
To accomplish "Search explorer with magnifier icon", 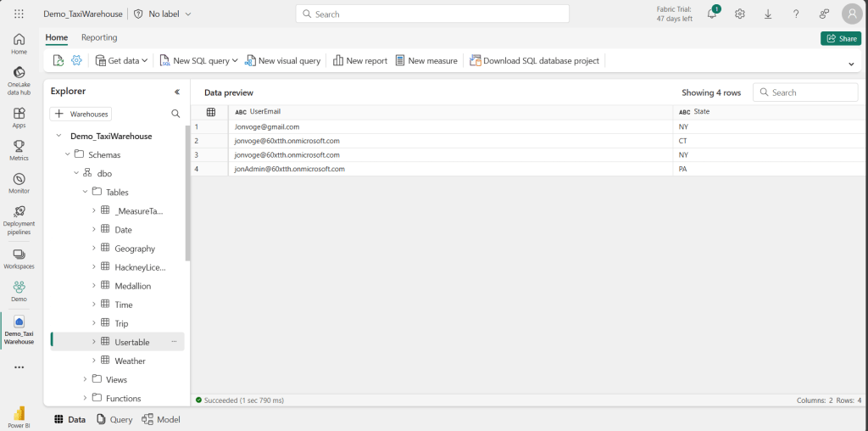I will (x=175, y=114).
